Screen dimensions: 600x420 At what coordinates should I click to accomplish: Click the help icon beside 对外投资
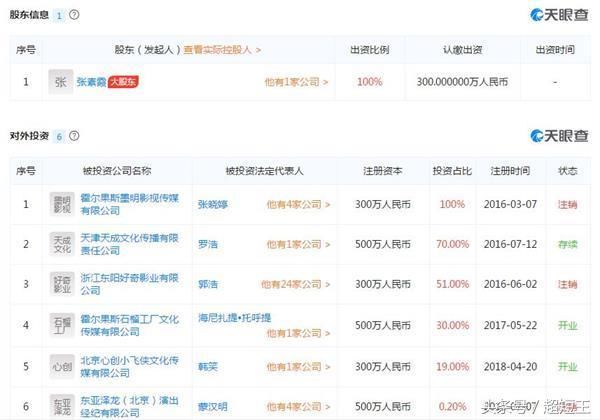[x=74, y=136]
